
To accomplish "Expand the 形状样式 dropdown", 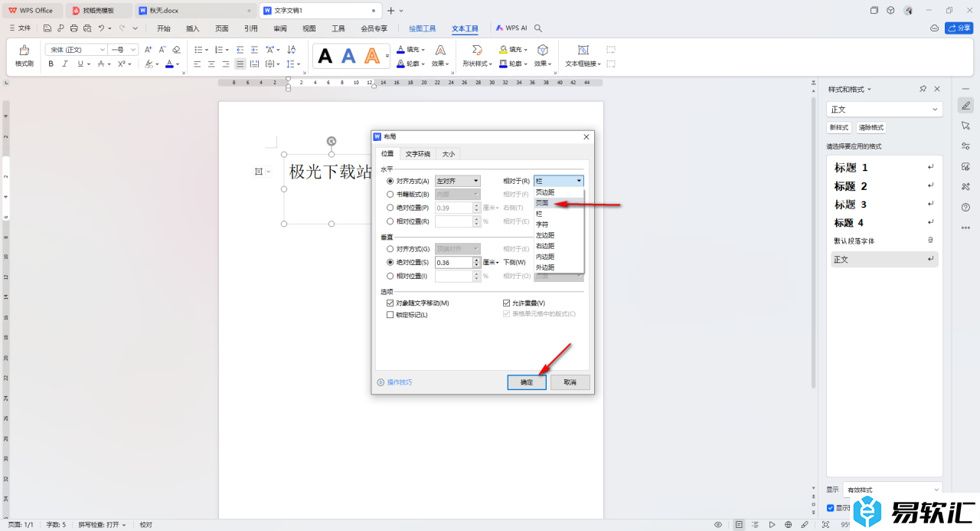I will click(x=477, y=64).
